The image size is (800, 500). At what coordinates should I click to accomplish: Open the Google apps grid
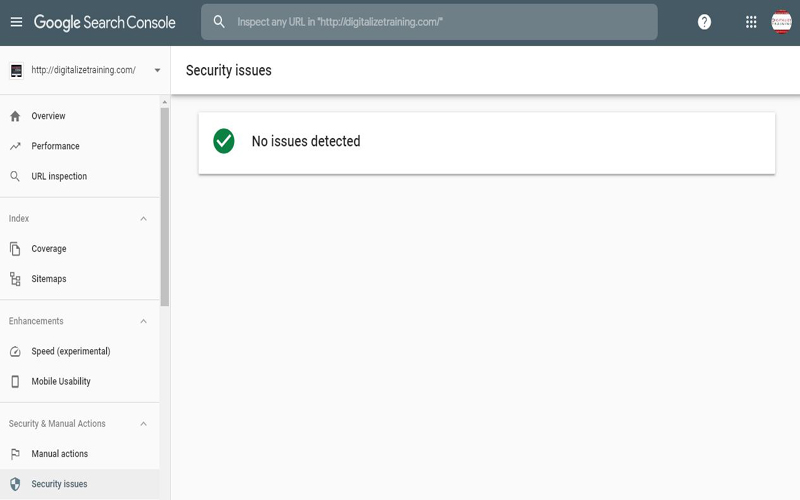751,22
